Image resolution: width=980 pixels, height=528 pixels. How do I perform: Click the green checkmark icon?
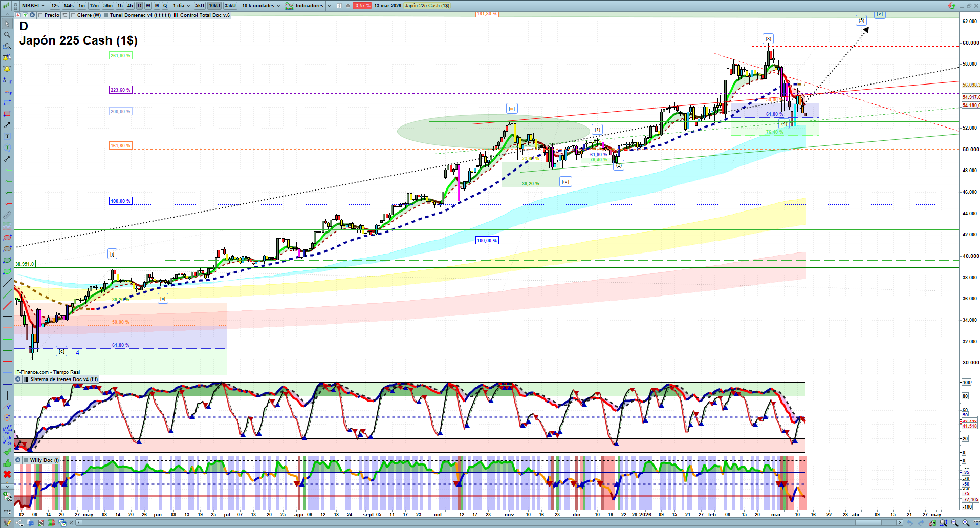click(x=7, y=452)
